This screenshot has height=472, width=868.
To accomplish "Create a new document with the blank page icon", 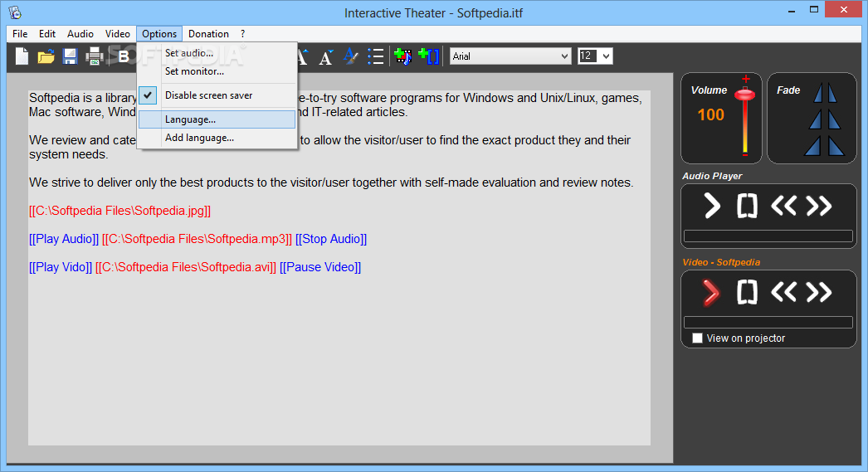I will click(x=22, y=56).
